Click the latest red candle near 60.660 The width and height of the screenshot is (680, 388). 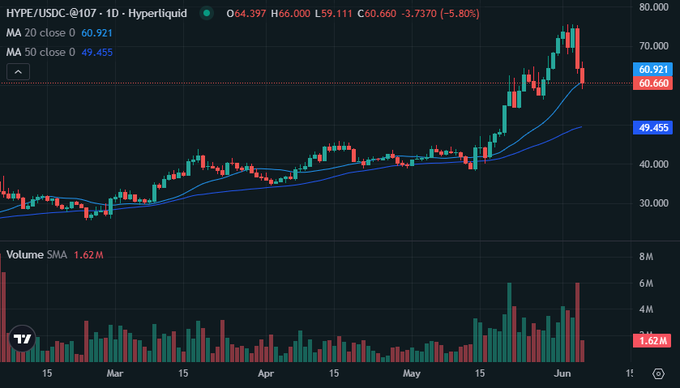[582, 76]
